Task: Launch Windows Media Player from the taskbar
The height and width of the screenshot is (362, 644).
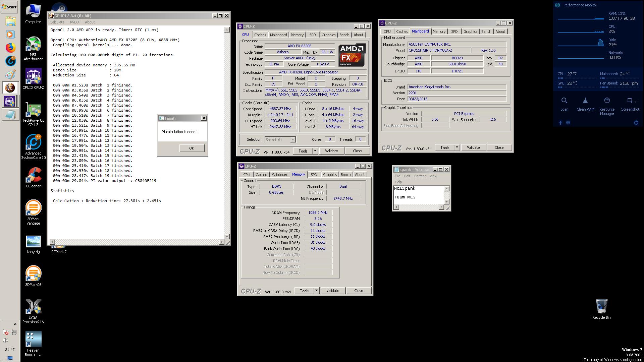Action: [10, 34]
